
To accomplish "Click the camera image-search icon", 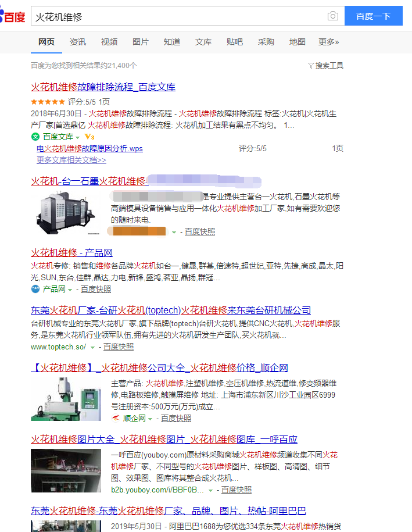I will [x=332, y=16].
